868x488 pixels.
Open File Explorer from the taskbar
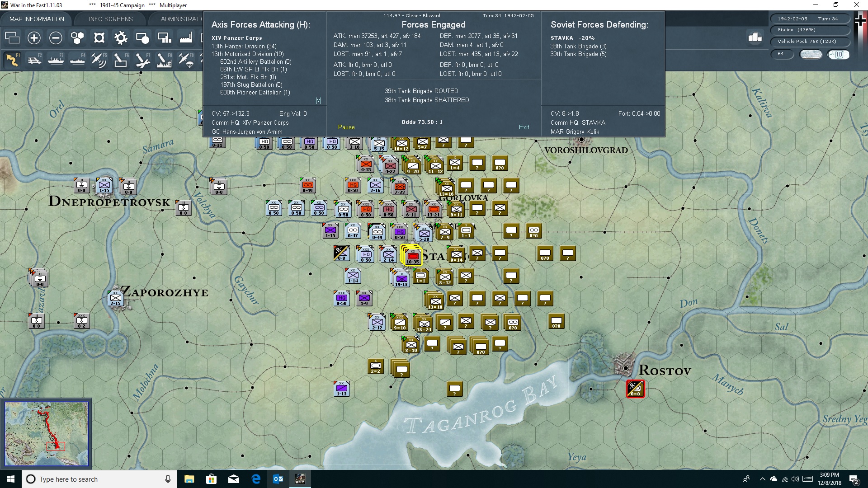(x=189, y=479)
